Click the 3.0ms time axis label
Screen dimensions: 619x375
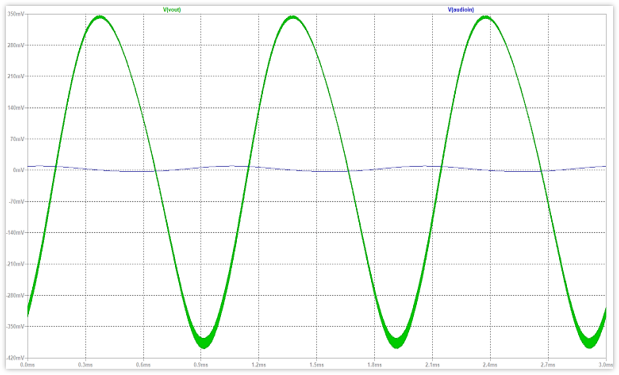click(x=605, y=365)
